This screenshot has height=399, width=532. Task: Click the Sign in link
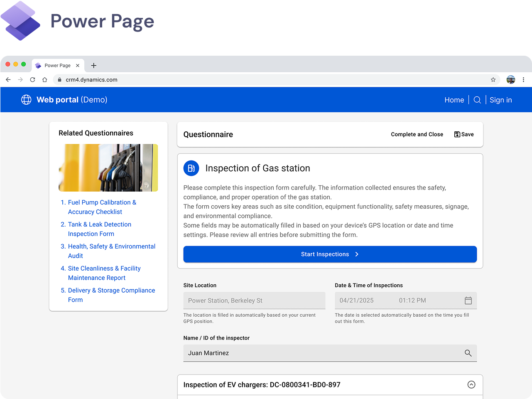click(500, 100)
